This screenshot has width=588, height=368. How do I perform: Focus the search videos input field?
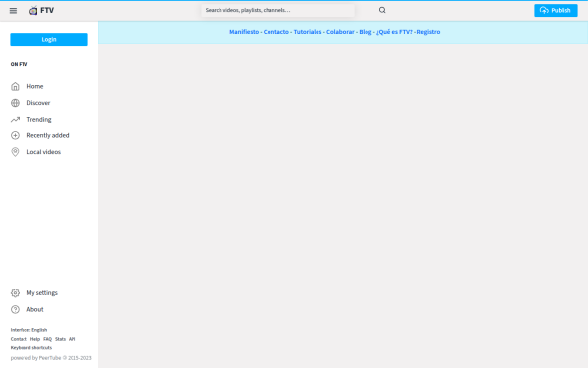pyautogui.click(x=277, y=10)
